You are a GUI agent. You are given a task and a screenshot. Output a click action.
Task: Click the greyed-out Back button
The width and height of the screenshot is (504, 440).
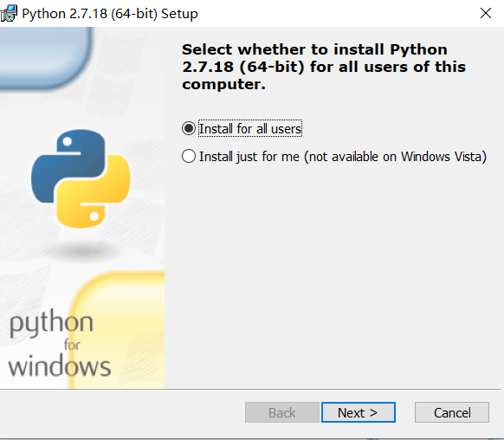[x=282, y=412]
